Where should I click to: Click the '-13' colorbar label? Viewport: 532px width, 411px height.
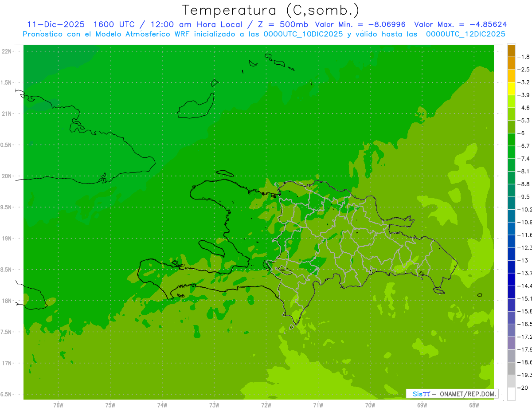click(523, 260)
